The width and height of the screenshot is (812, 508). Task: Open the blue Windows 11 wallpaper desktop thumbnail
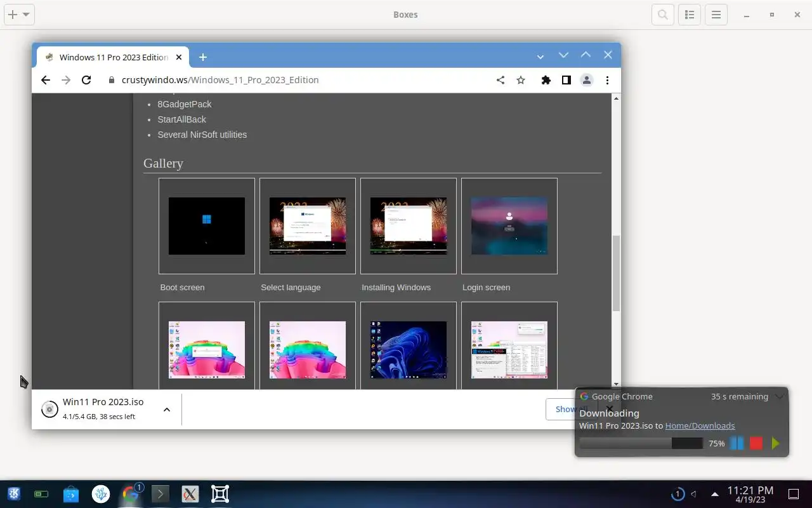(409, 349)
